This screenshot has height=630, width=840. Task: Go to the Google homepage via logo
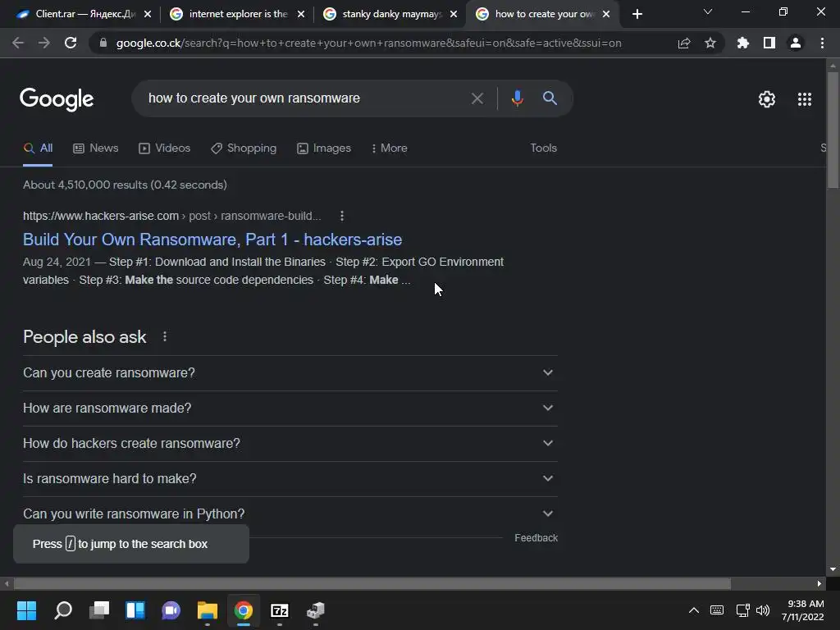click(x=57, y=98)
